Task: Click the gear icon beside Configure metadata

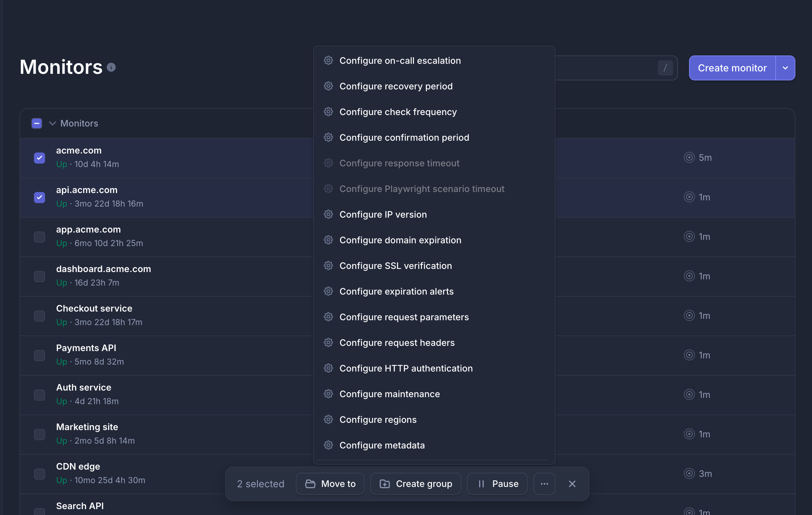Action: [x=328, y=445]
